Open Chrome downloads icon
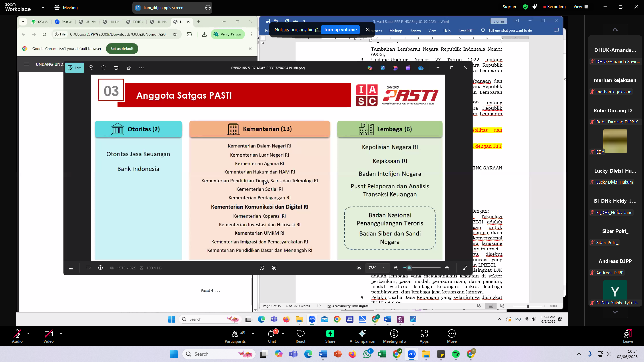Image resolution: width=644 pixels, height=362 pixels. click(204, 34)
